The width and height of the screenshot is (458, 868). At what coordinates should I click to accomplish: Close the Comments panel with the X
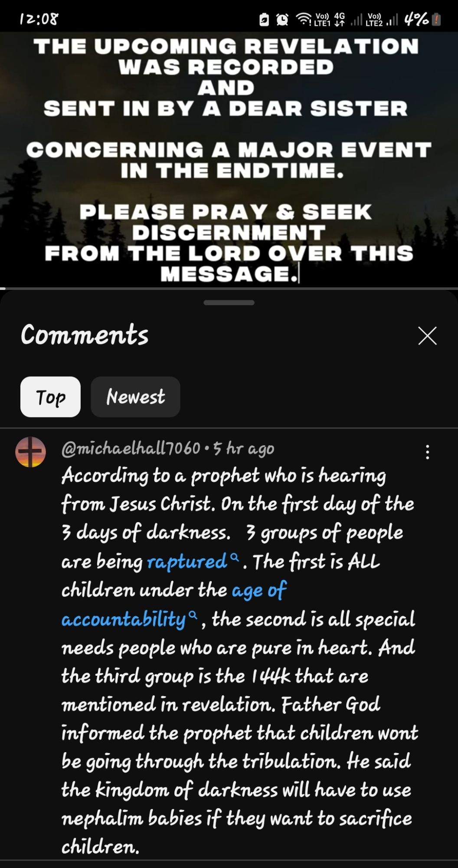tap(427, 335)
